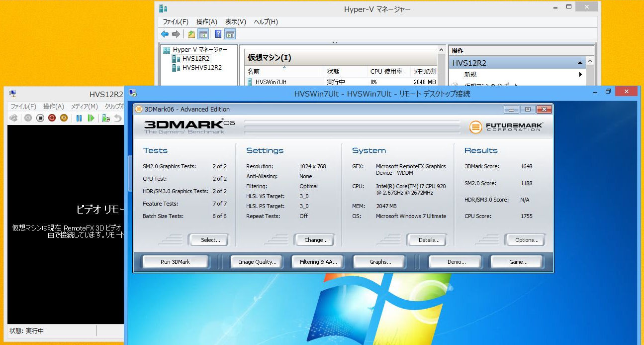Restore down the Remote Desktop Connection window
The height and width of the screenshot is (345, 644).
(x=608, y=92)
